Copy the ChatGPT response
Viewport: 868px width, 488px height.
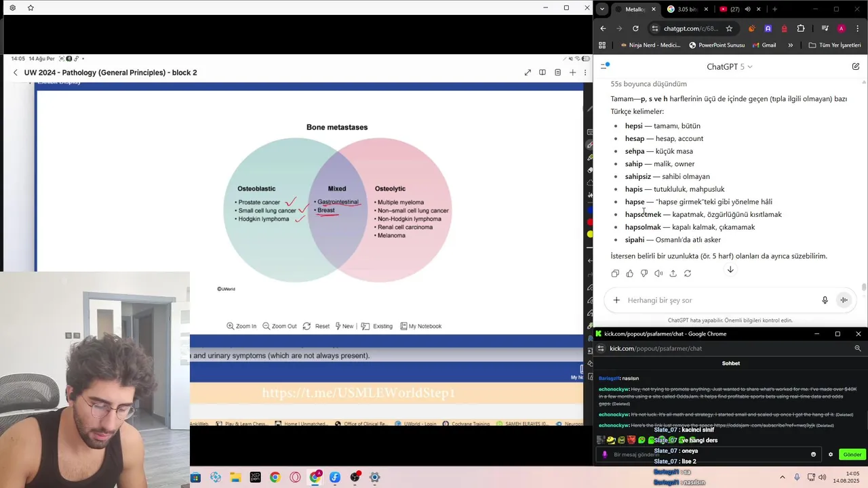[x=615, y=273]
